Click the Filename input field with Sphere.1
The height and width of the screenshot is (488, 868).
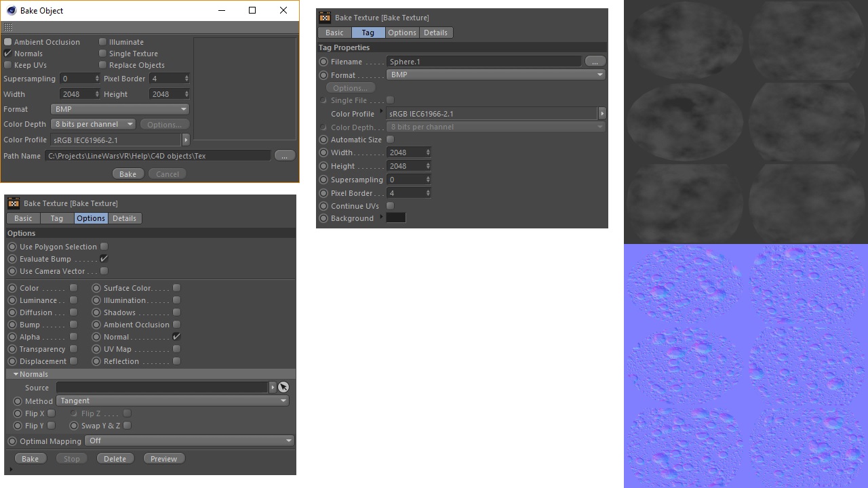(x=484, y=62)
